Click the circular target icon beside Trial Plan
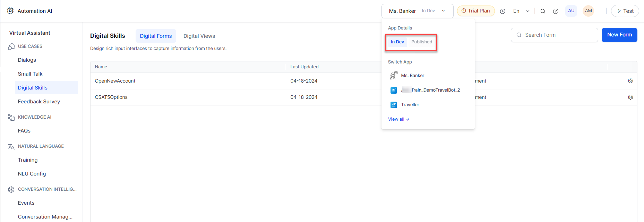Viewport: 644px width, 222px height. [x=503, y=11]
